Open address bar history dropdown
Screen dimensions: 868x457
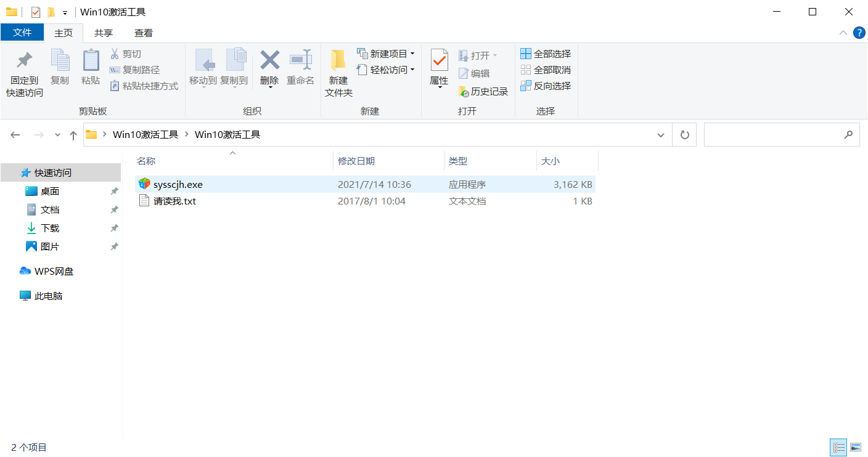(x=661, y=135)
